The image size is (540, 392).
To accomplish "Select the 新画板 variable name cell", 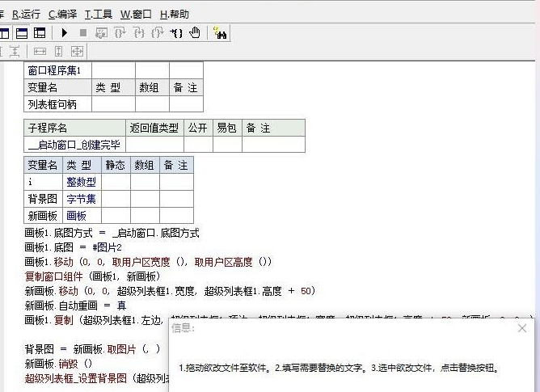I will (43, 216).
